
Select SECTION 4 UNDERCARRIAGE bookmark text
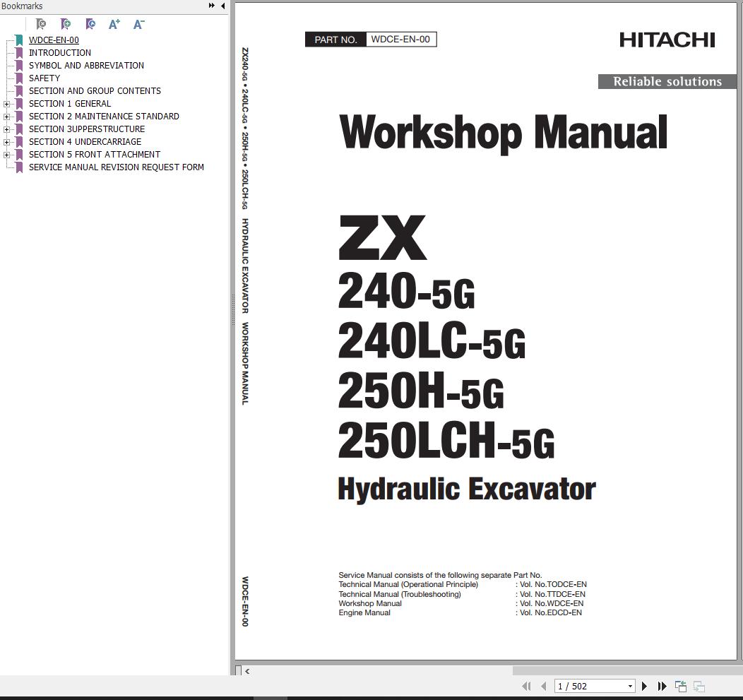[85, 142]
